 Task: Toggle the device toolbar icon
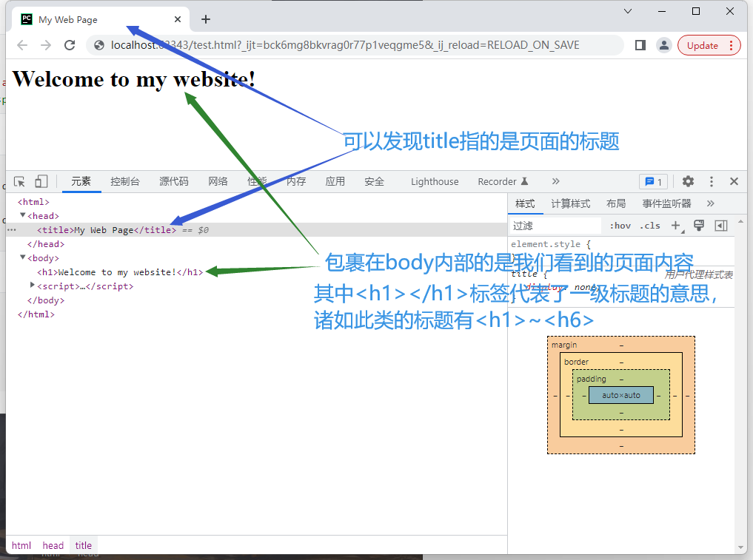coord(41,181)
